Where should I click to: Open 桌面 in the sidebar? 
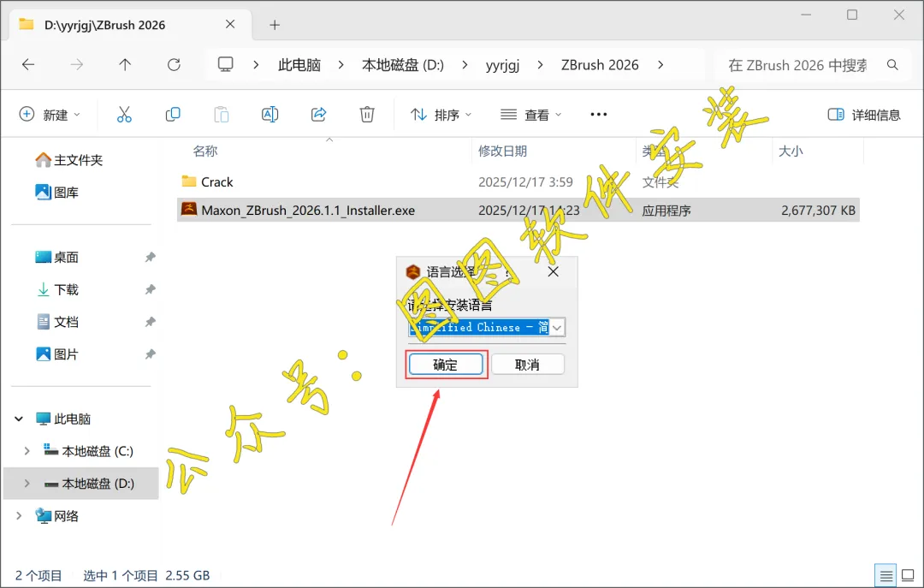pyautogui.click(x=57, y=257)
